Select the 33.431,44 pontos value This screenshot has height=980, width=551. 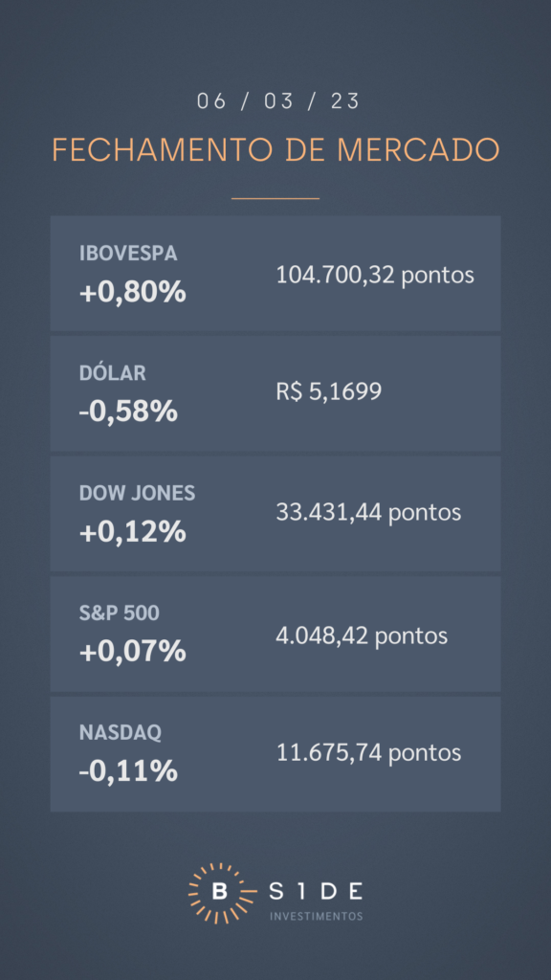coord(368,513)
